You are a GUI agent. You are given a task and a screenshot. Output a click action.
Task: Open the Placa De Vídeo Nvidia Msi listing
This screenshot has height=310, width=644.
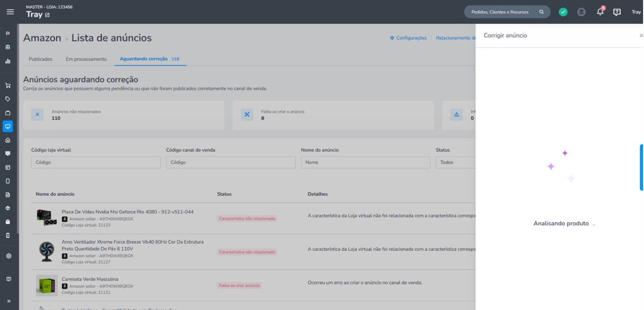[x=128, y=212]
